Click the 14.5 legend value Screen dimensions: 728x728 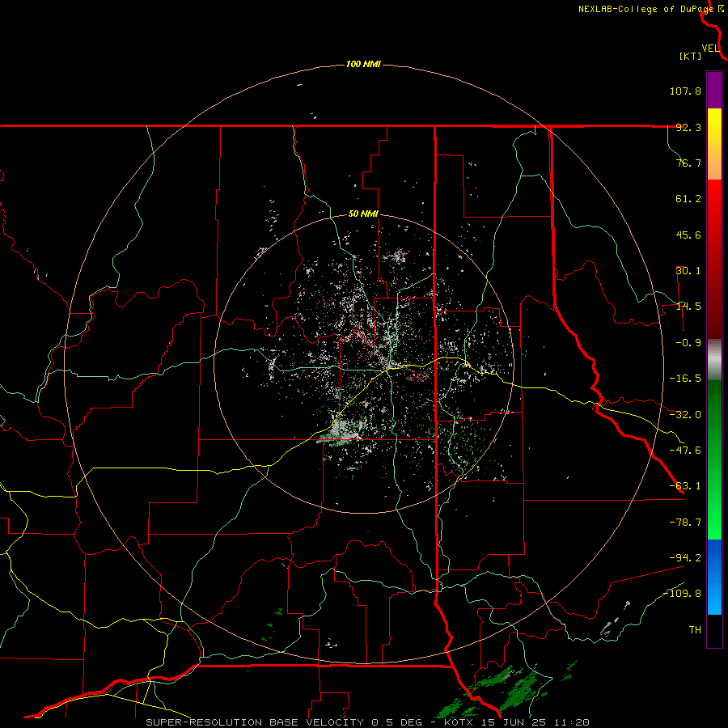(688, 307)
